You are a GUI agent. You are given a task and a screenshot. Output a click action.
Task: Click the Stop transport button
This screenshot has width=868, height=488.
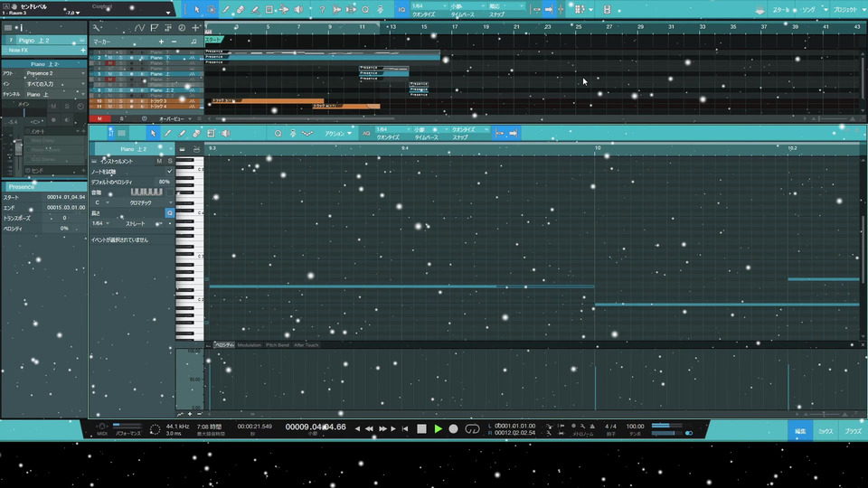tap(422, 428)
